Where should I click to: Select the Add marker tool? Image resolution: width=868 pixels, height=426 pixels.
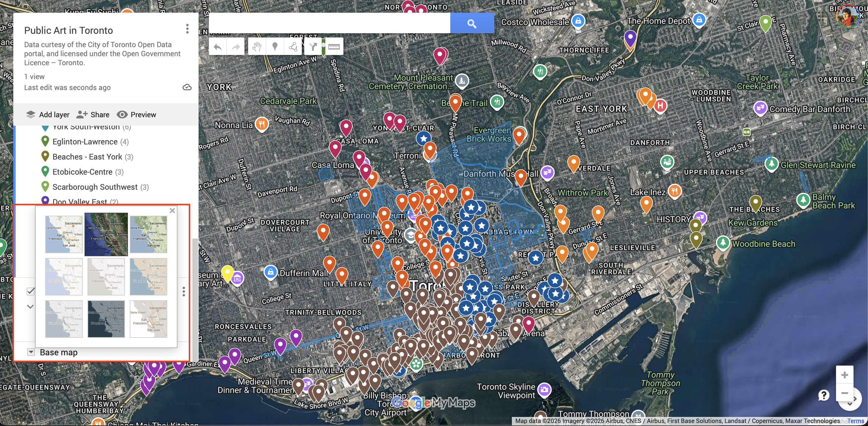coord(275,47)
